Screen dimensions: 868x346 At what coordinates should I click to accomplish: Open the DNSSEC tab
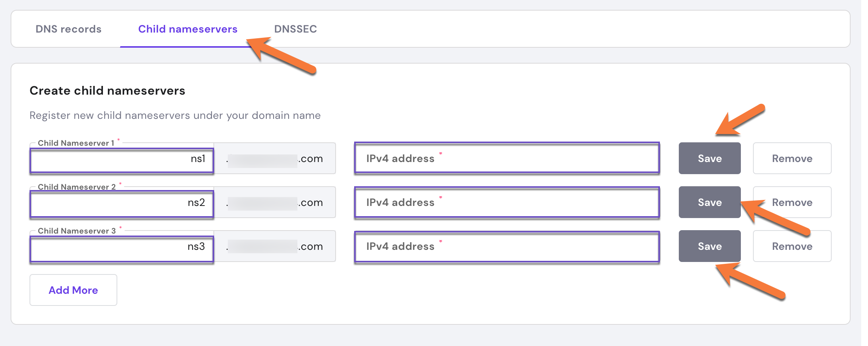coord(295,29)
